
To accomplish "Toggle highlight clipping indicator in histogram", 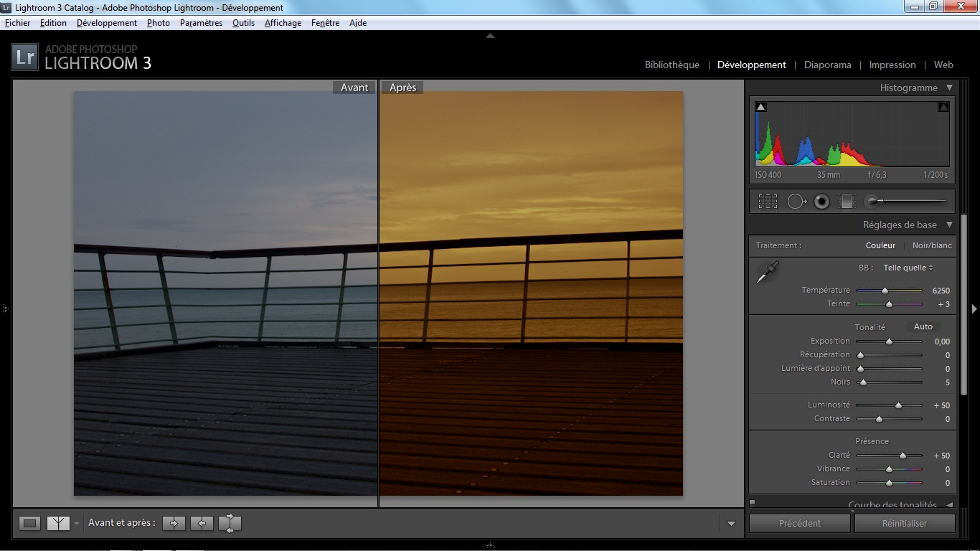I will 943,107.
